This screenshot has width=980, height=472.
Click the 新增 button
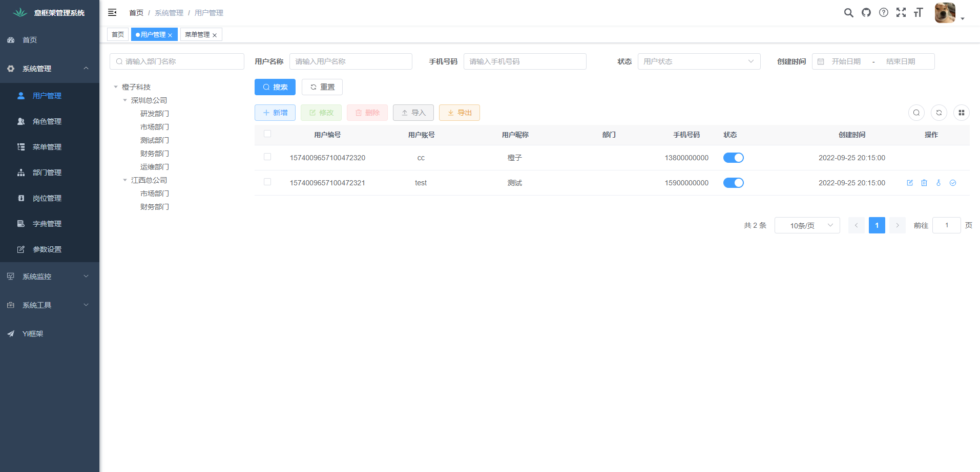click(275, 113)
